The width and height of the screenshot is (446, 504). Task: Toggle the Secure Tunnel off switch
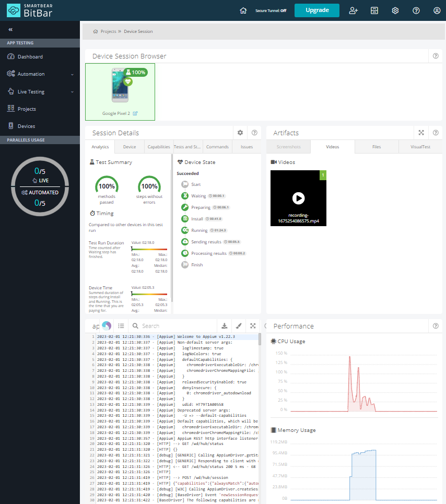(271, 10)
